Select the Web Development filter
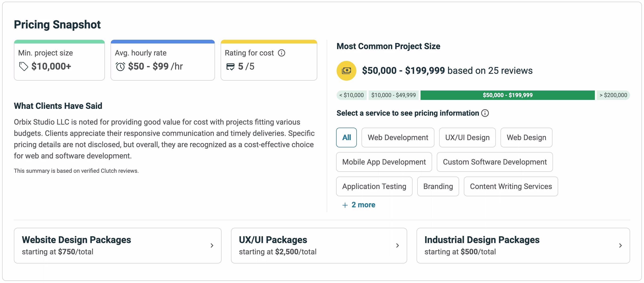 click(x=398, y=138)
